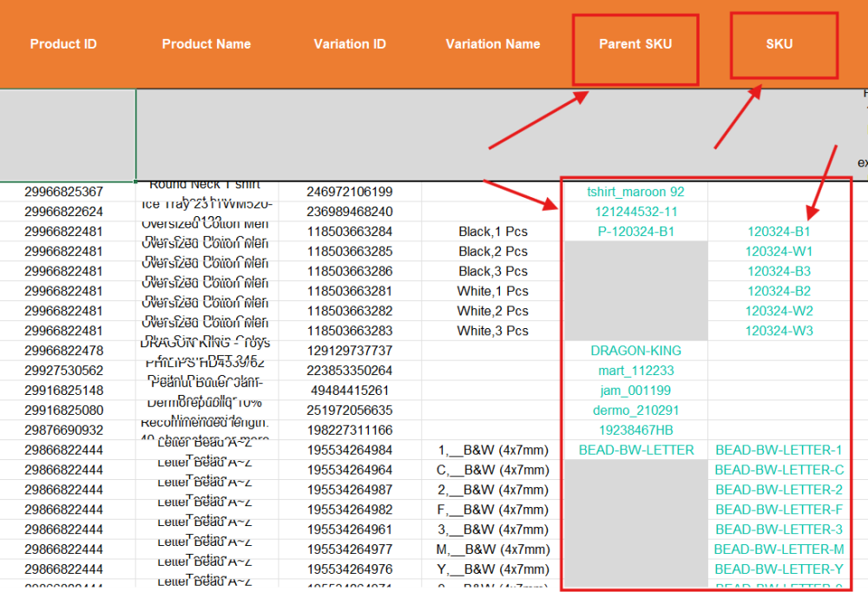Select the SKU column header

click(x=779, y=44)
